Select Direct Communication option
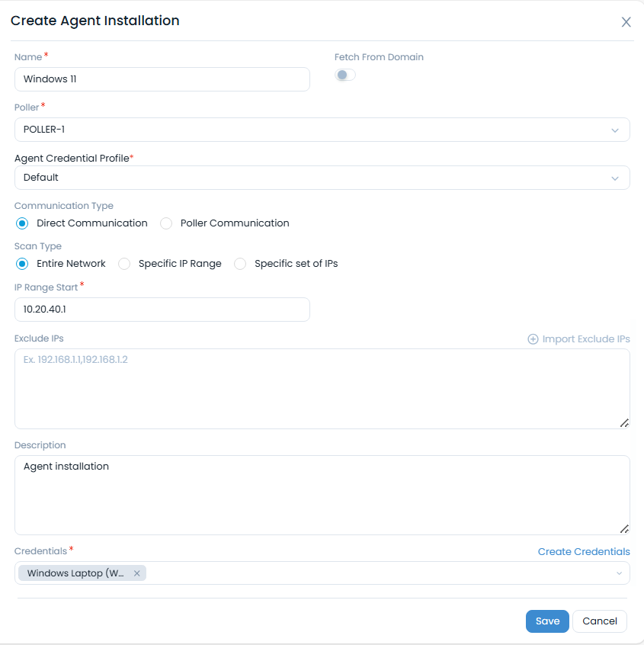644x645 pixels. pyautogui.click(x=23, y=223)
